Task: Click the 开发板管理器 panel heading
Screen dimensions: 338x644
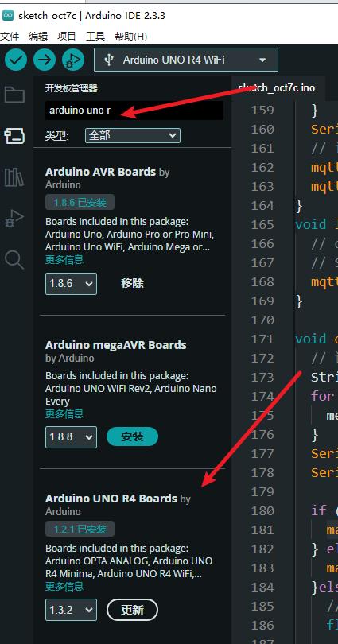Action: point(72,88)
